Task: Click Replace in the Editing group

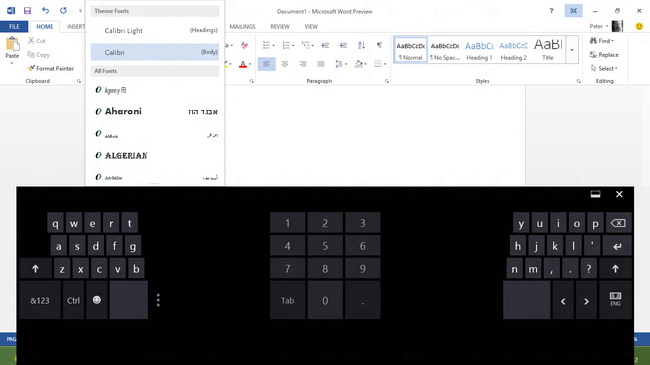Action: [604, 55]
